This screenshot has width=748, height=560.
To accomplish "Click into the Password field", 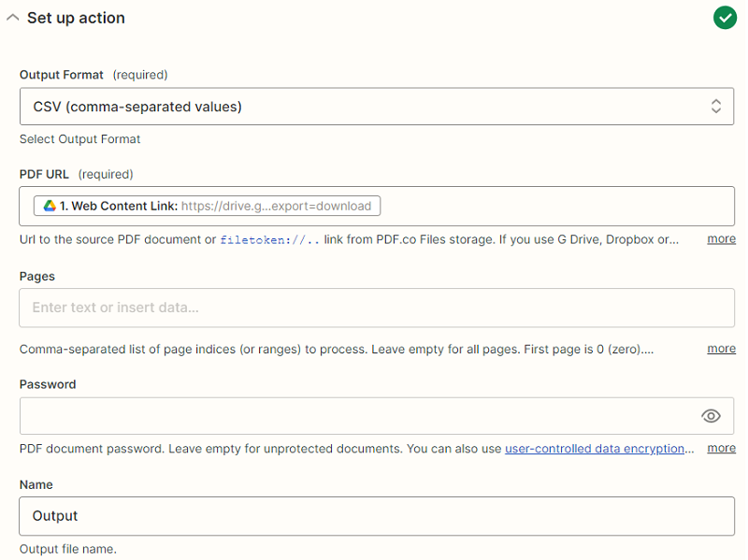I will [360, 416].
